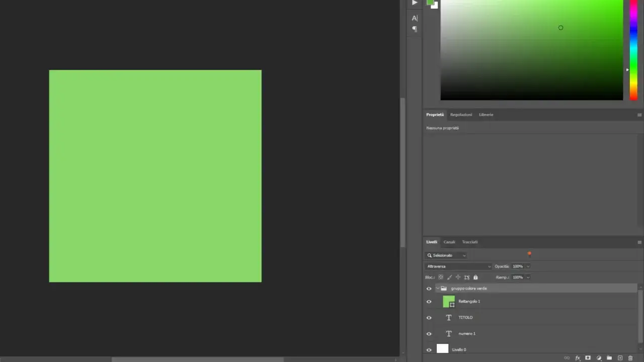Switch to the Tracciati tab
Image resolution: width=644 pixels, height=362 pixels.
tap(470, 242)
